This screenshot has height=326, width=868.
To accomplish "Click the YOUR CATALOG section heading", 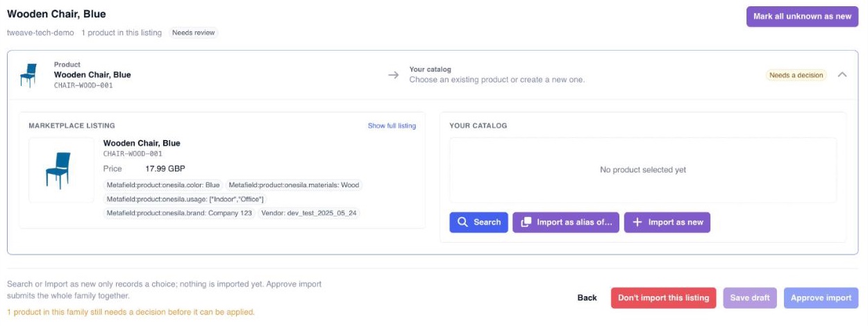I will (x=478, y=126).
